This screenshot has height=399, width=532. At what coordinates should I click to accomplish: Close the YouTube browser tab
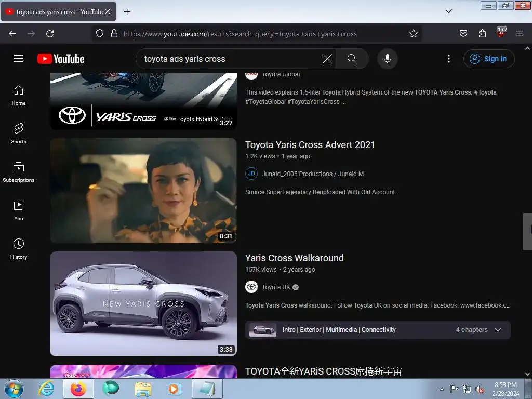(108, 11)
